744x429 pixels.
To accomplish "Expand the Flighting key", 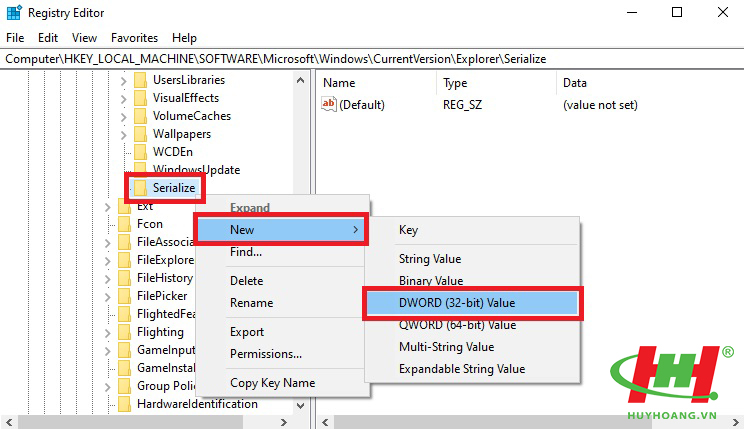I will coord(108,334).
